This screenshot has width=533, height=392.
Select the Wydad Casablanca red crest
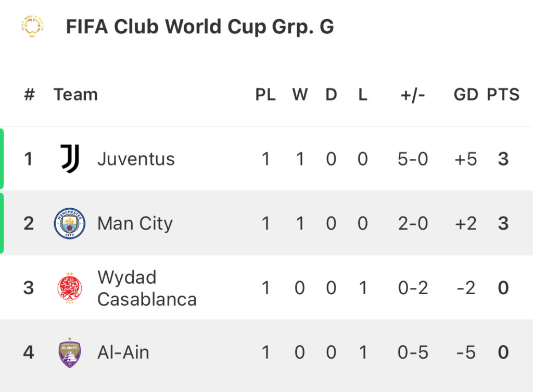click(x=70, y=288)
